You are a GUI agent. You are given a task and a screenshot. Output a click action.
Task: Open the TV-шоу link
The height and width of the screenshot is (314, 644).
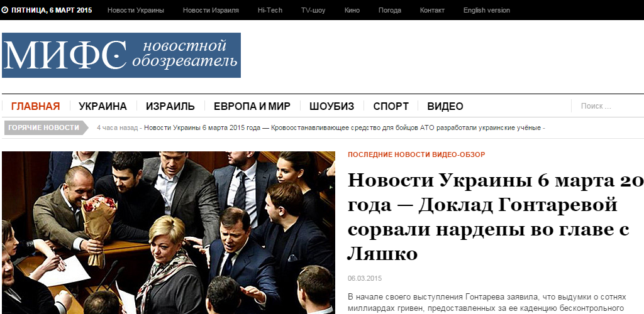point(313,10)
